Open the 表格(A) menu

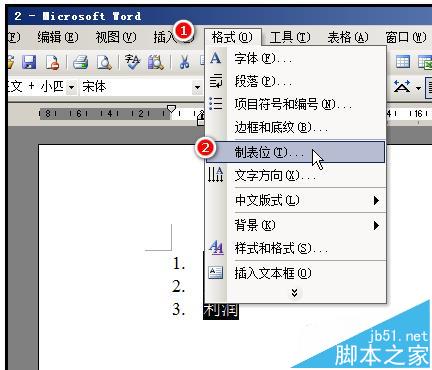pyautogui.click(x=348, y=37)
